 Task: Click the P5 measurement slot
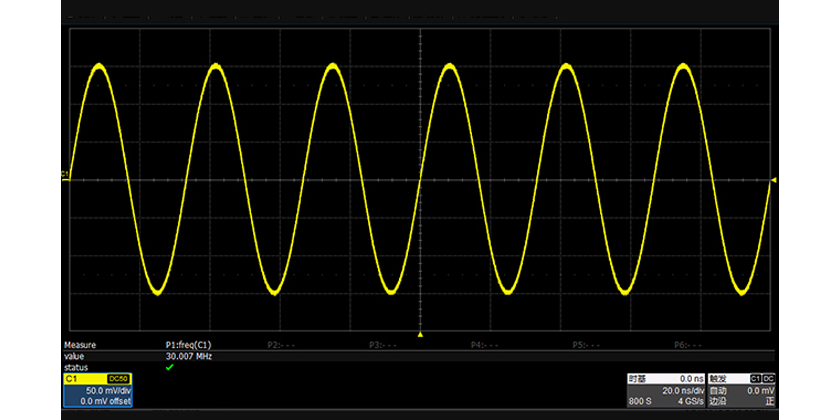590,344
